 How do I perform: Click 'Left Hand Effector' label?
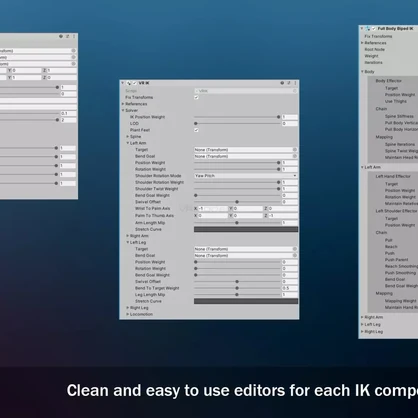[393, 176]
